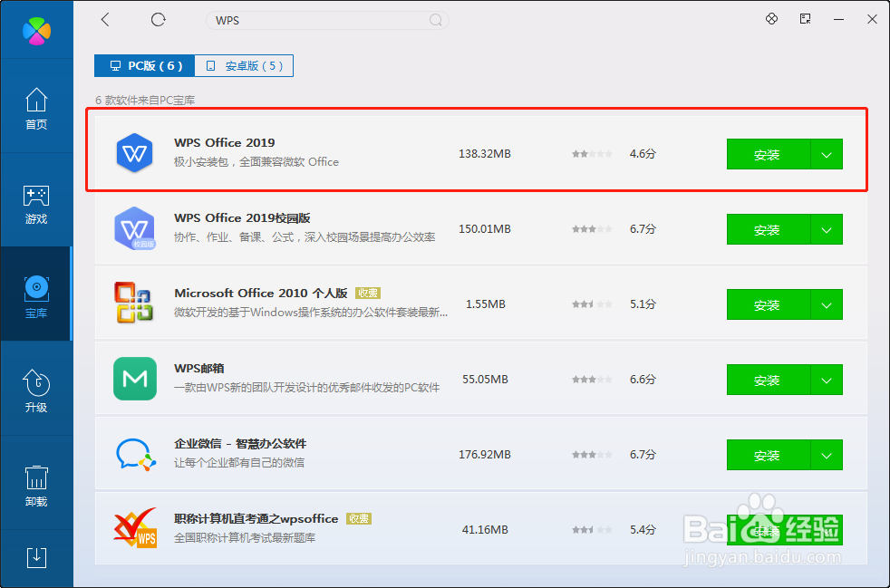
Task: Click the 4.6分 score
Action: (643, 154)
